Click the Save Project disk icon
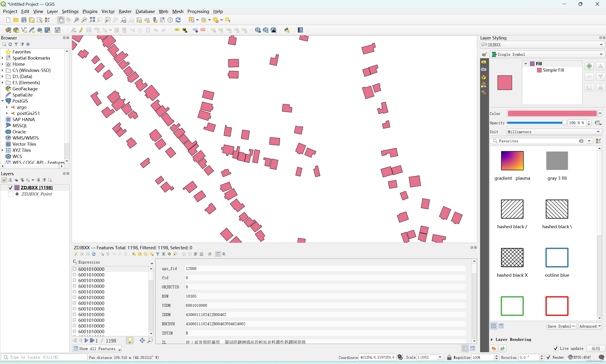The image size is (606, 364). 24,20
